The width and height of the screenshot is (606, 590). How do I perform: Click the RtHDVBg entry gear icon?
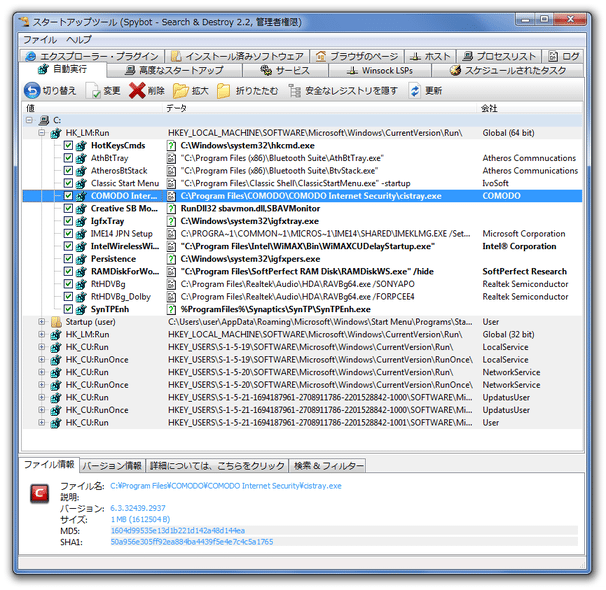click(x=81, y=284)
